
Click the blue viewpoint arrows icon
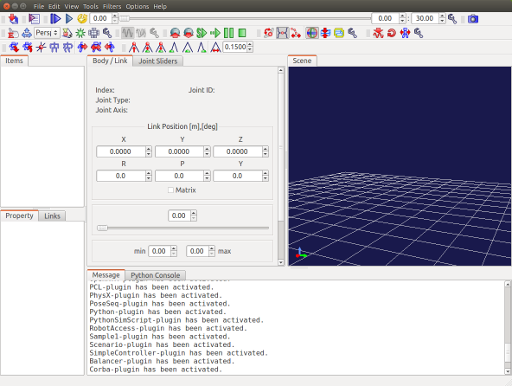27,33
